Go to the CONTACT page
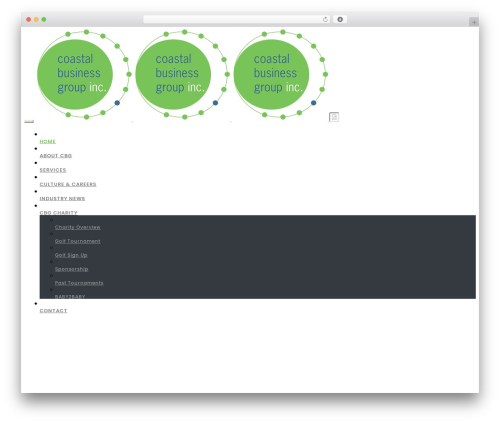 53,311
